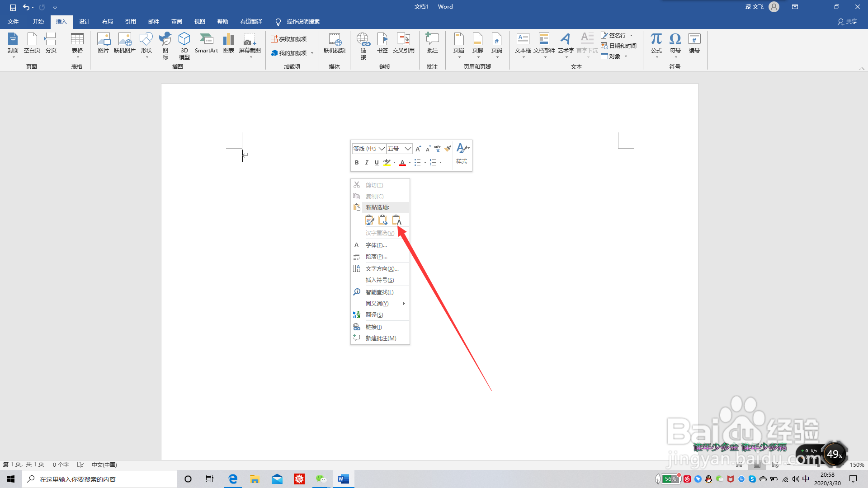Open the font size 五号 dropdown
This screenshot has width=868, height=488.
[408, 149]
